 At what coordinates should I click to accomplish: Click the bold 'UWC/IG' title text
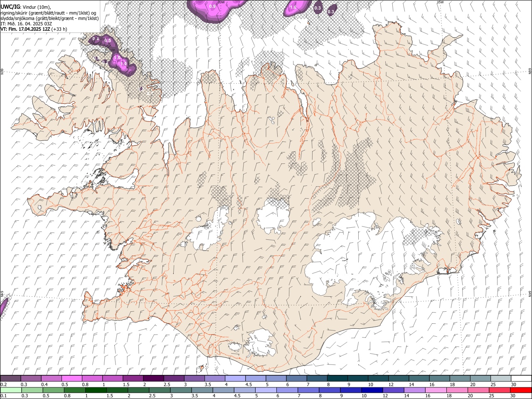click(x=10, y=7)
